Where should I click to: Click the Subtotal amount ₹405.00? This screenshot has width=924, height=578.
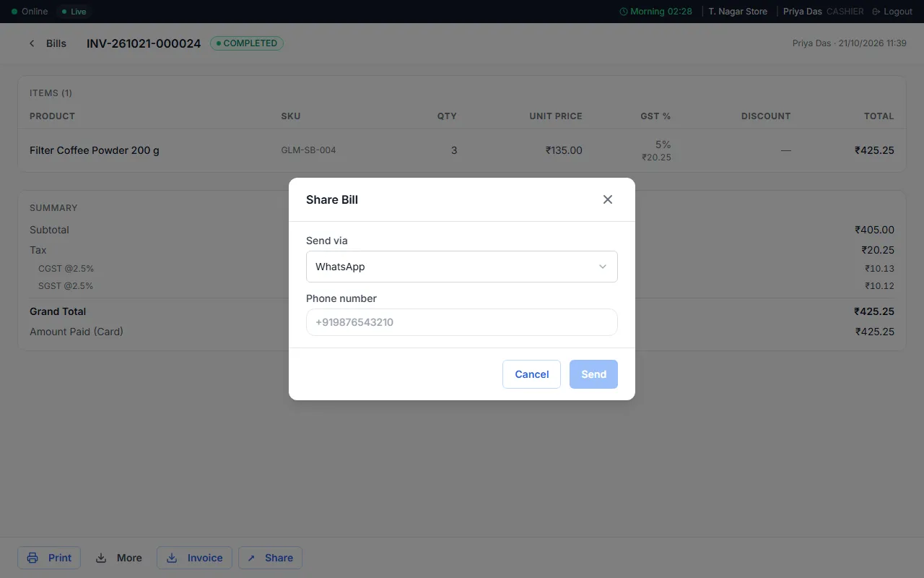(x=874, y=230)
